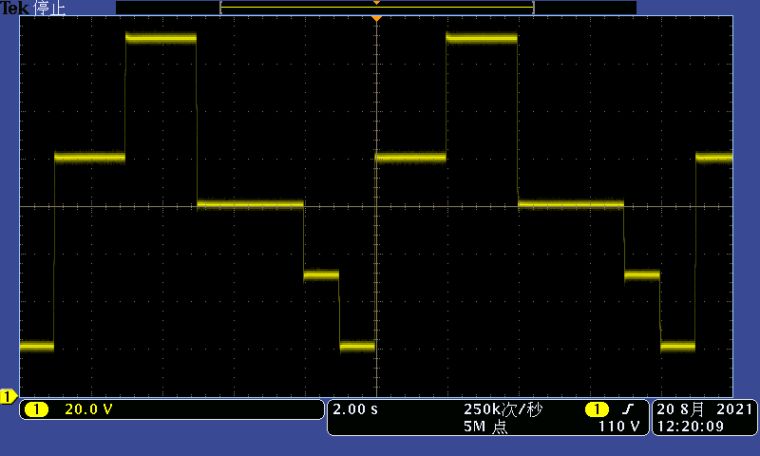Click the left black segment of record bar
The height and width of the screenshot is (456, 760).
pos(167,7)
